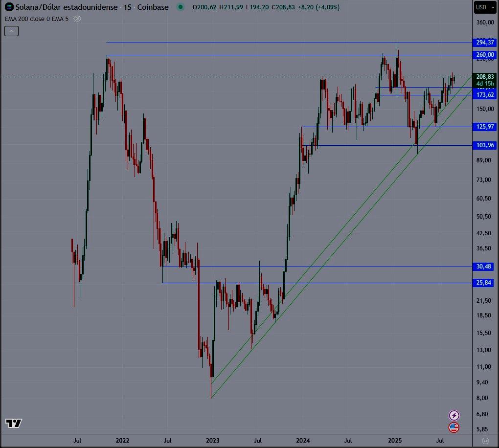Select the 294,37 price line label
Screen dimensions: 499x448
[x=485, y=43]
